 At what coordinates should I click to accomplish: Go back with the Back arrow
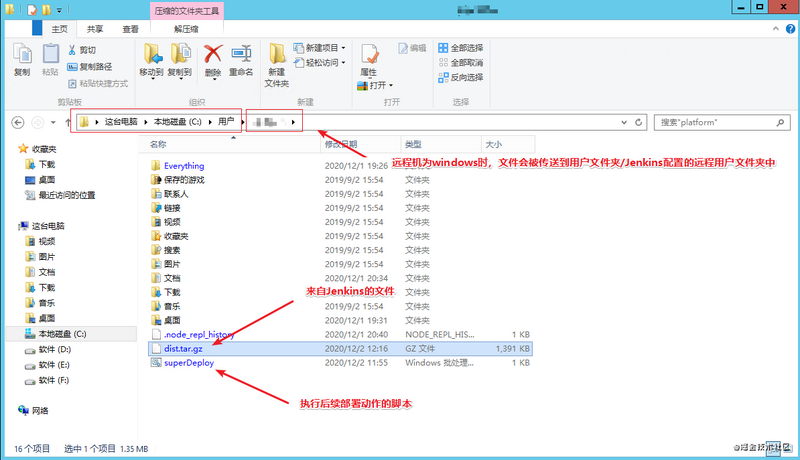pos(18,122)
